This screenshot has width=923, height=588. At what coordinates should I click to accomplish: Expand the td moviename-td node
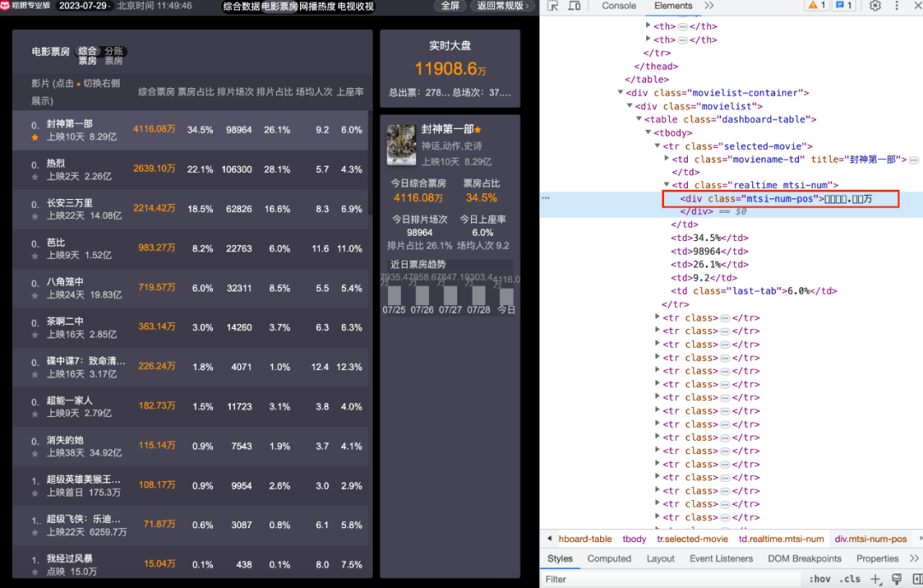pyautogui.click(x=667, y=158)
